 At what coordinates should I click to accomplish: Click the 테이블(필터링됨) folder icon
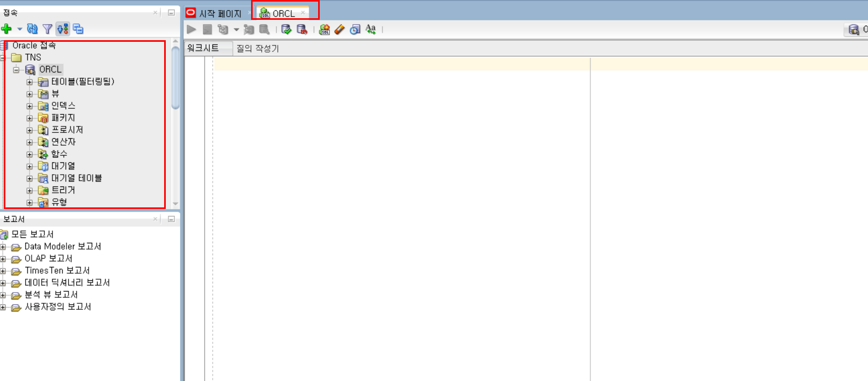[43, 82]
